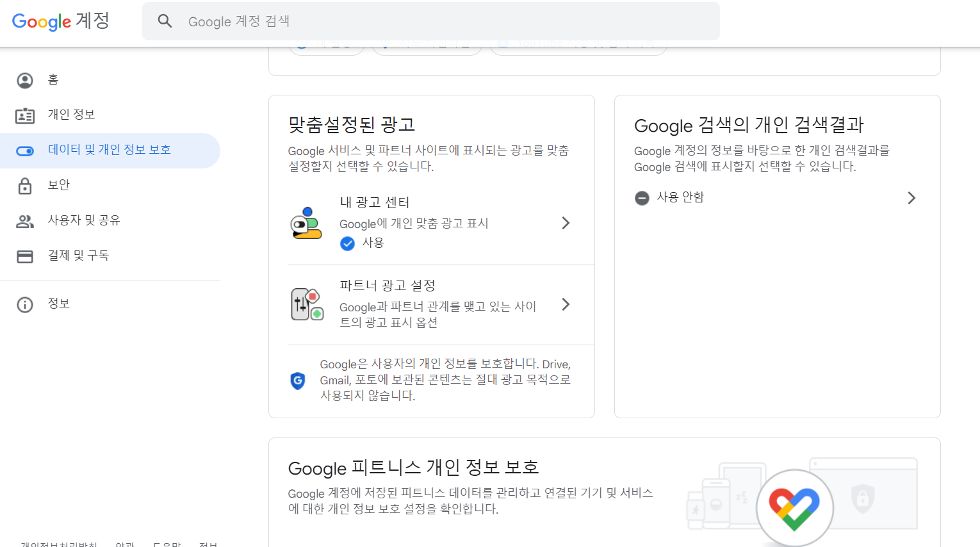Click the Google 피트니스 개인 정보 보호 heading
The width and height of the screenshot is (980, 547).
pyautogui.click(x=413, y=468)
